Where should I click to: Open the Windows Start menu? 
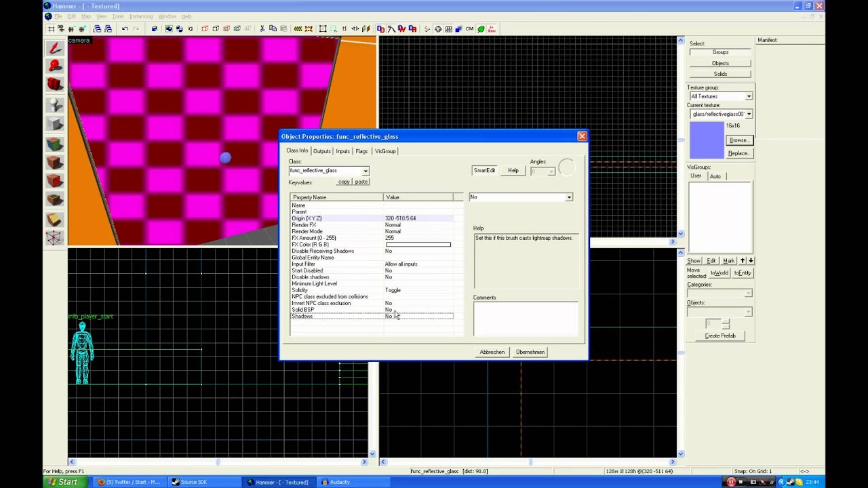point(64,482)
